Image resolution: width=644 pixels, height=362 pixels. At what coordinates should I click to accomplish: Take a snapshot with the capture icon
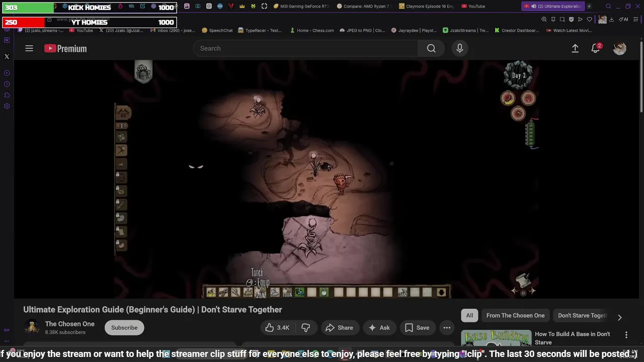click(x=562, y=20)
